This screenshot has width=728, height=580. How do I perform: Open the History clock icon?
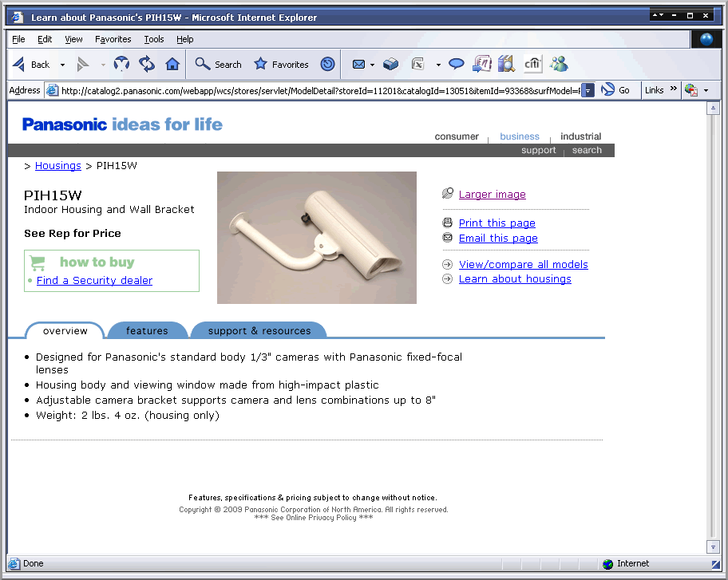tap(328, 64)
